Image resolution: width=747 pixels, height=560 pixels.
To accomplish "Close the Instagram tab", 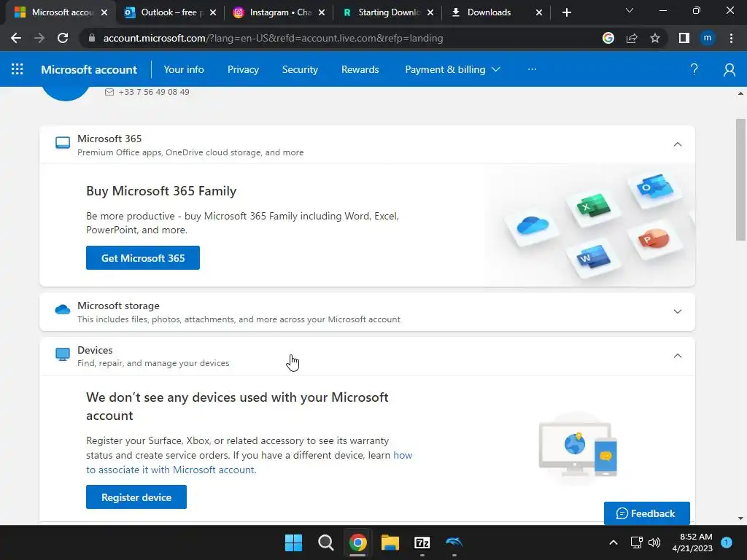I will (x=322, y=12).
